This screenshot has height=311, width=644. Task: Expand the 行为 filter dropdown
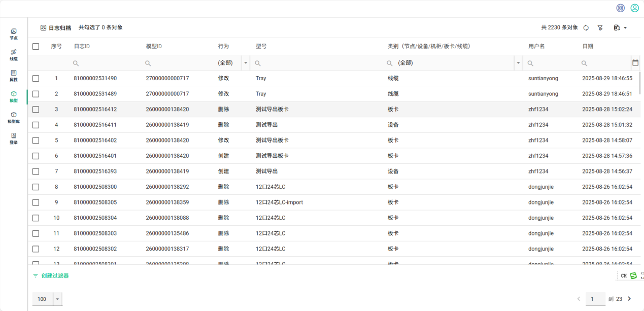point(246,63)
